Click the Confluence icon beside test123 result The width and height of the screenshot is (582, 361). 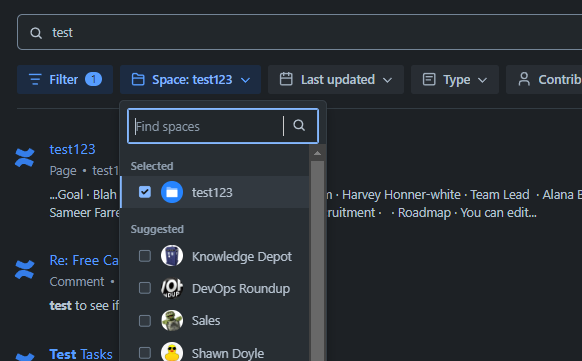(x=25, y=157)
